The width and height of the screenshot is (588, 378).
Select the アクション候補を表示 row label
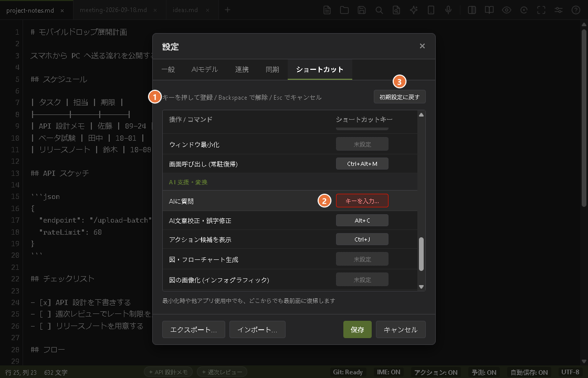click(x=200, y=239)
